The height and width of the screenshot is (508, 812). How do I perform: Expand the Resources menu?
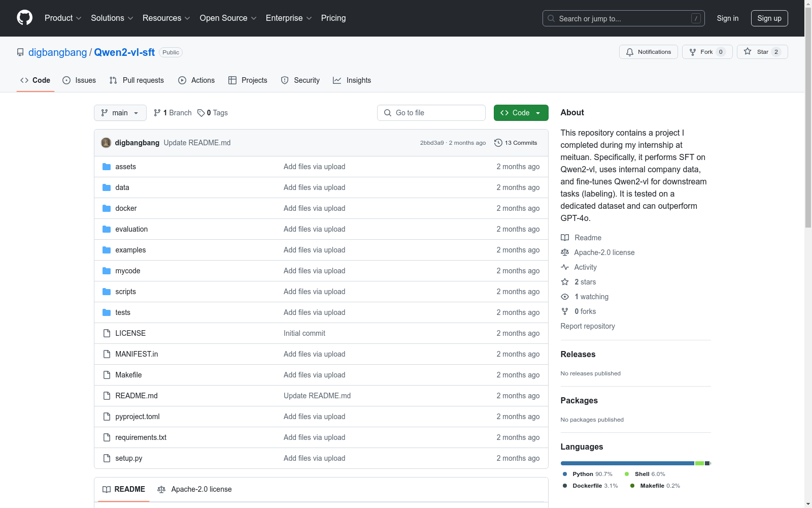(x=166, y=18)
